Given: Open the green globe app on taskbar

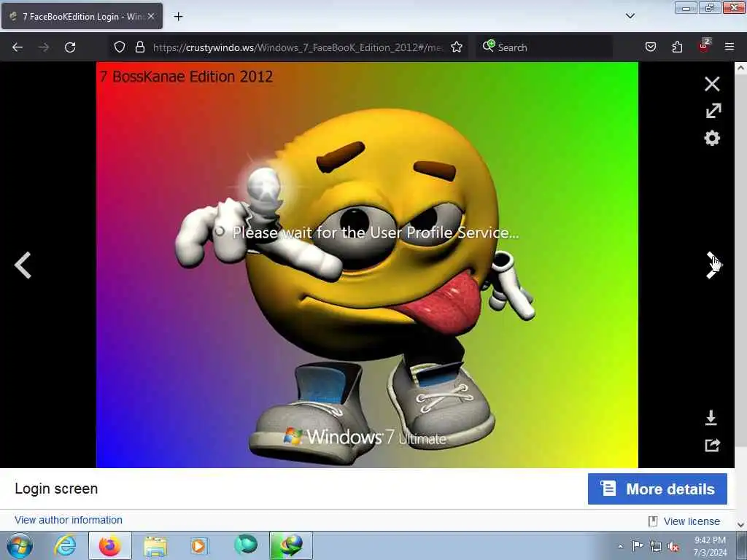Looking at the screenshot, I should pyautogui.click(x=290, y=545).
